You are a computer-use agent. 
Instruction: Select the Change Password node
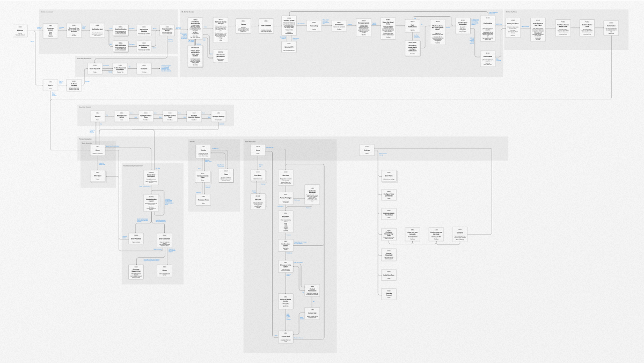[388, 256]
